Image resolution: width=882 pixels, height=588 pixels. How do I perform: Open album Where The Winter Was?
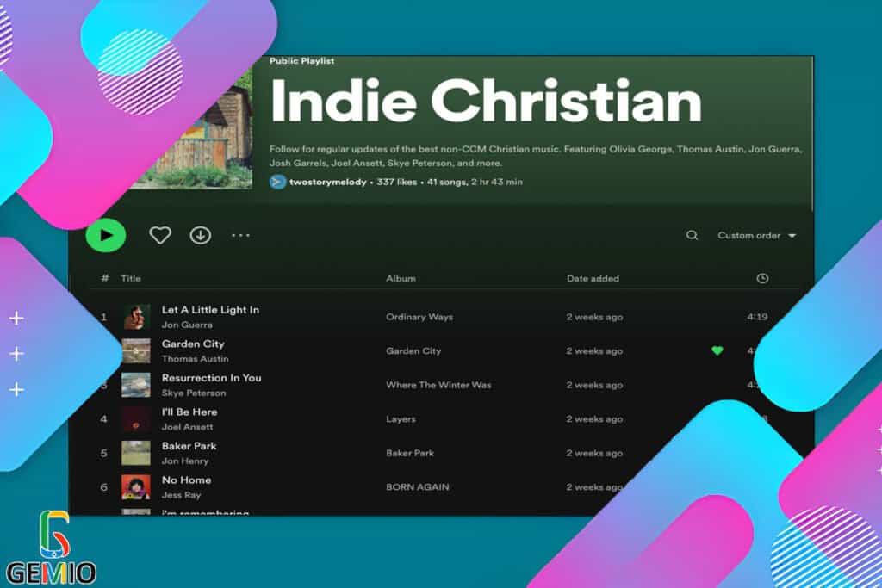pos(438,385)
